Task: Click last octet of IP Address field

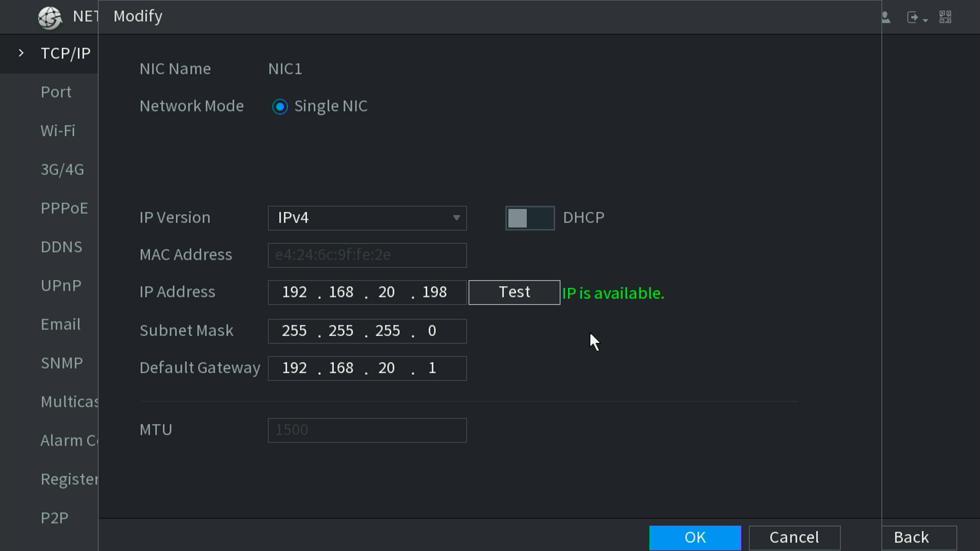Action: 434,293
